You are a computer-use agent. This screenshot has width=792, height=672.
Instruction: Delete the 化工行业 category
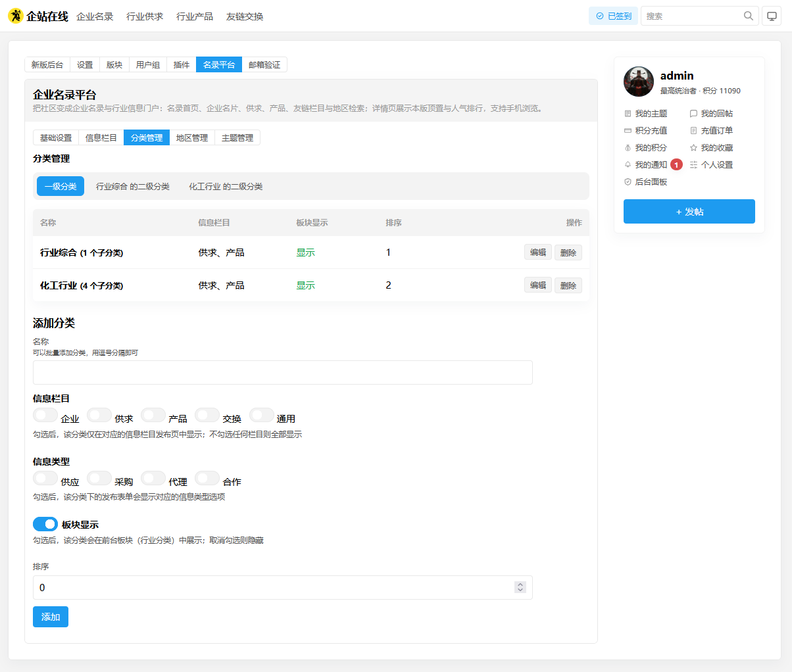[568, 285]
